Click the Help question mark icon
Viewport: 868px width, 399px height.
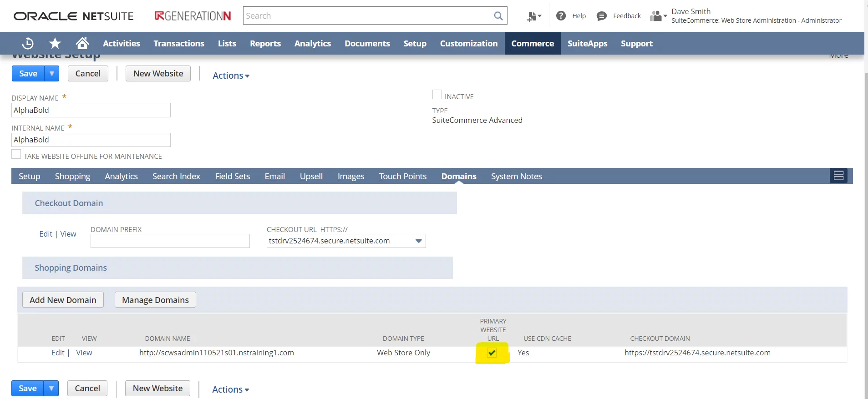pyautogui.click(x=561, y=16)
